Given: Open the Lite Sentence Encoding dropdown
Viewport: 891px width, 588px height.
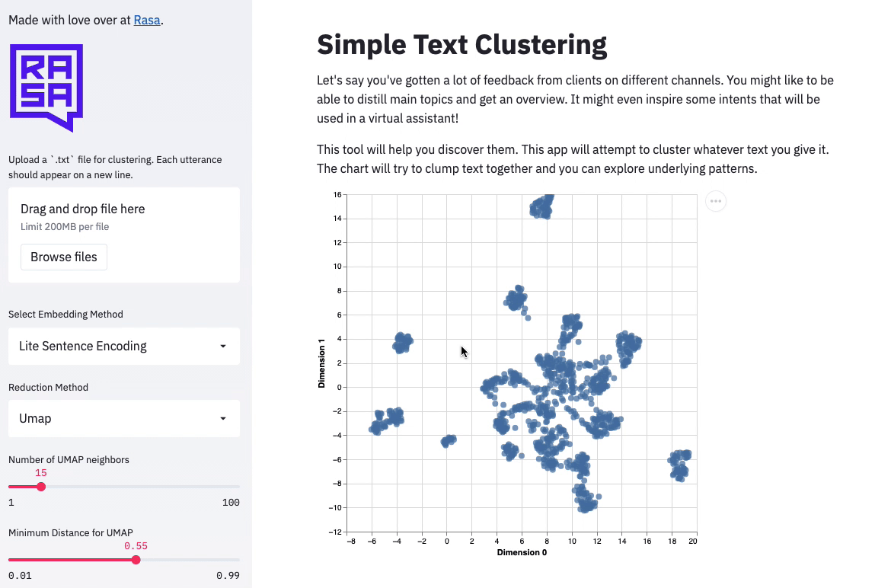Looking at the screenshot, I should 124,346.
